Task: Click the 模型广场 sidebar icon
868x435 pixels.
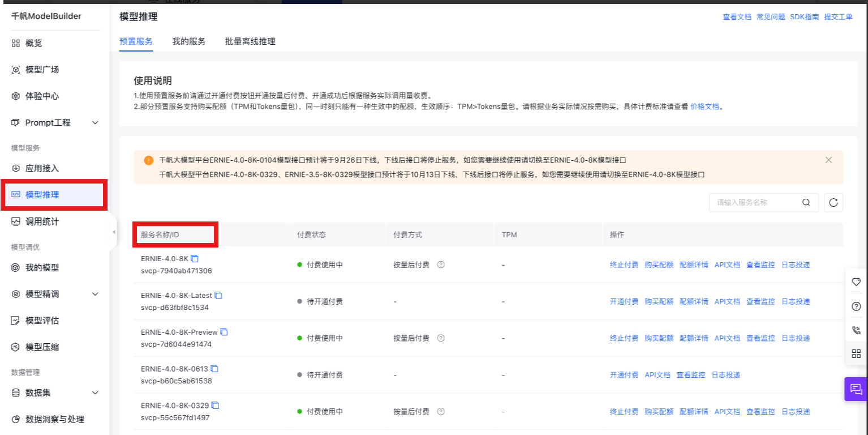Action: pos(16,70)
